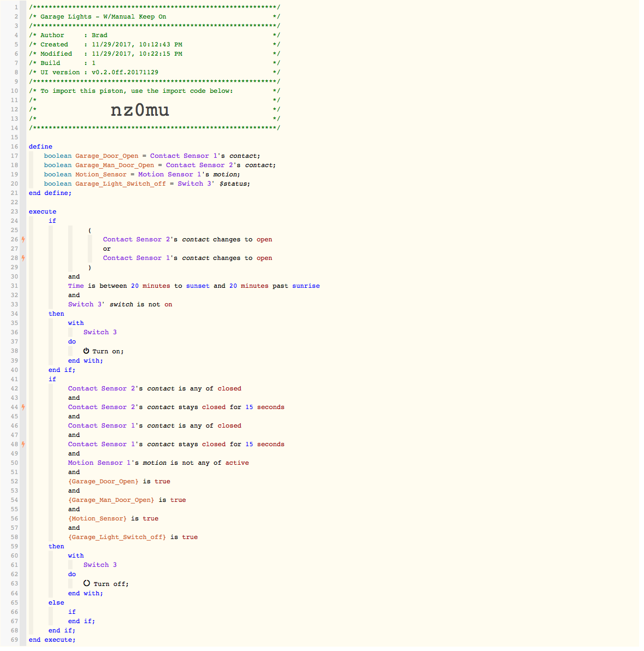Click the Modified date comment line
Screen dimensions: 644x651
click(155, 54)
